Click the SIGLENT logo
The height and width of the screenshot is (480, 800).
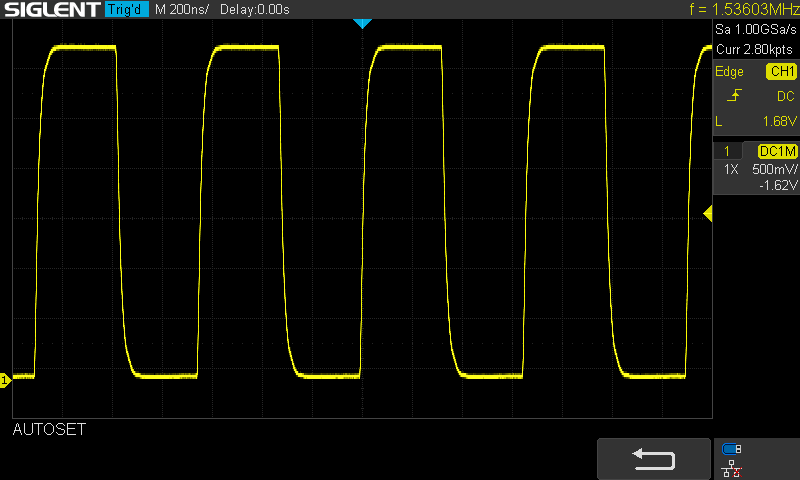click(x=52, y=9)
